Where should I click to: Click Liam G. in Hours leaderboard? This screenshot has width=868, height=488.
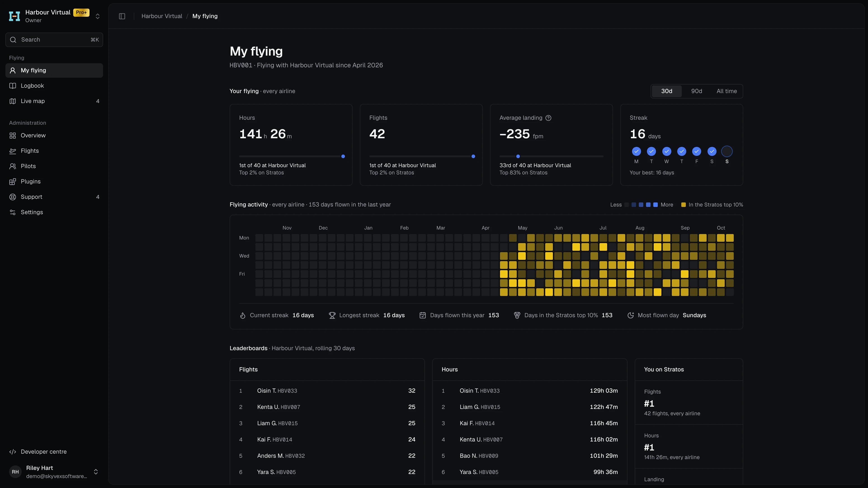click(x=469, y=407)
